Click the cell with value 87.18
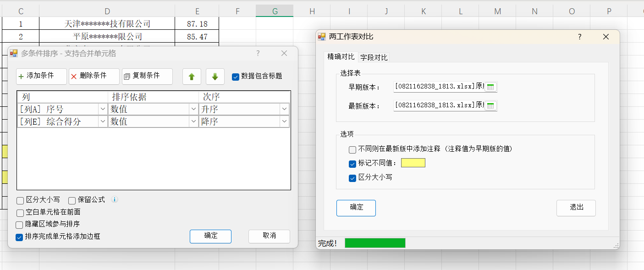 pos(197,24)
